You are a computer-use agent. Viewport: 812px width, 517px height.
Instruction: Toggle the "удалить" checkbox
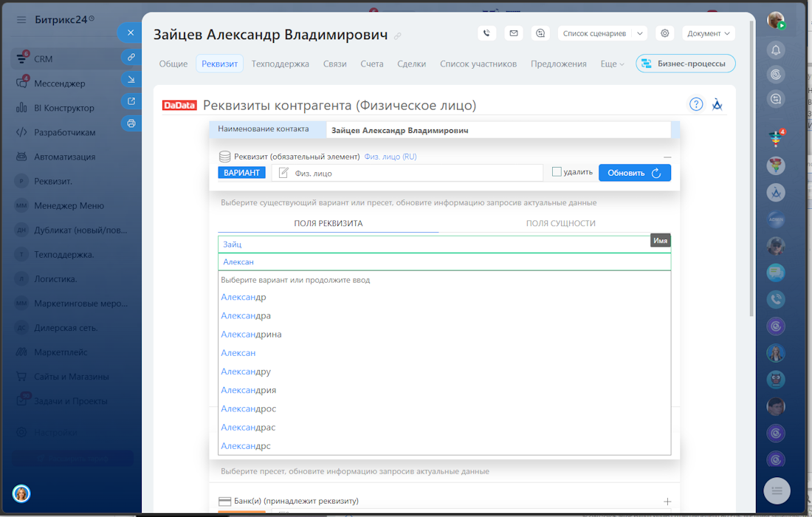557,172
